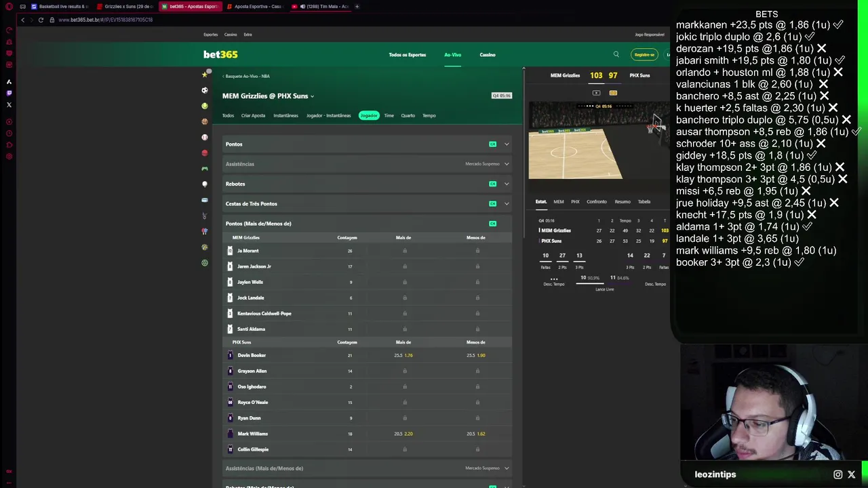Image resolution: width=868 pixels, height=488 pixels.
Task: Open Jogo Responsável link
Action: point(650,35)
